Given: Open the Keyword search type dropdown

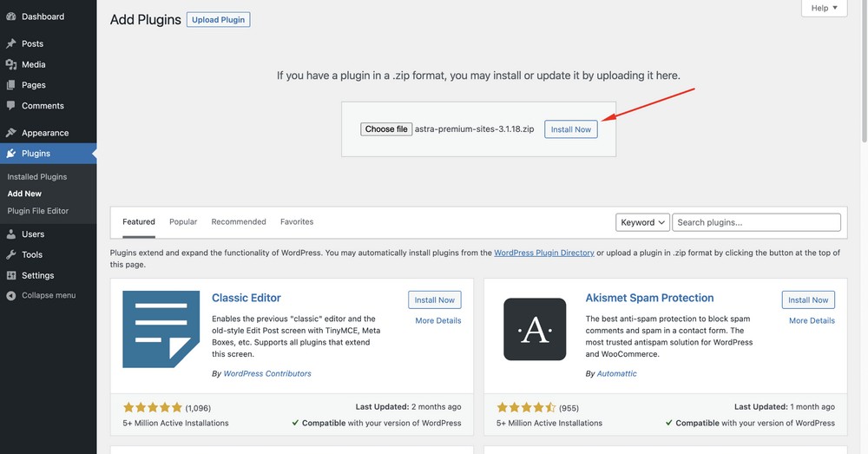Looking at the screenshot, I should click(642, 222).
